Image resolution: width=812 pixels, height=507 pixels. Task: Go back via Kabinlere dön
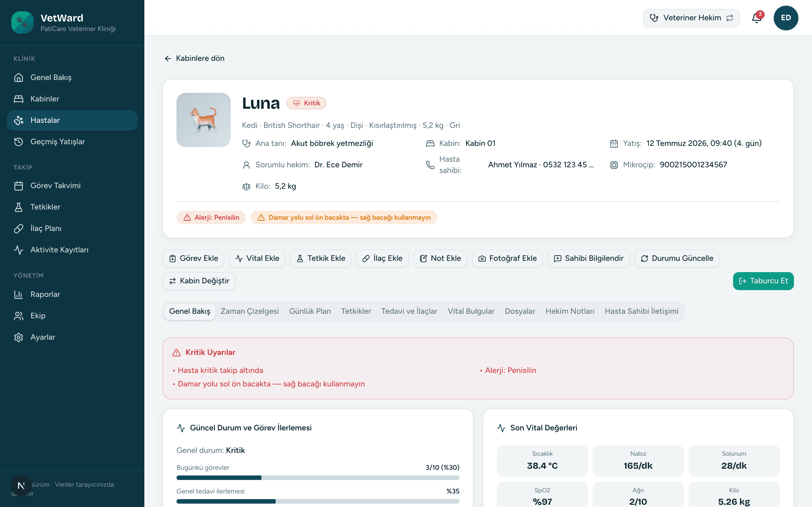click(x=195, y=58)
